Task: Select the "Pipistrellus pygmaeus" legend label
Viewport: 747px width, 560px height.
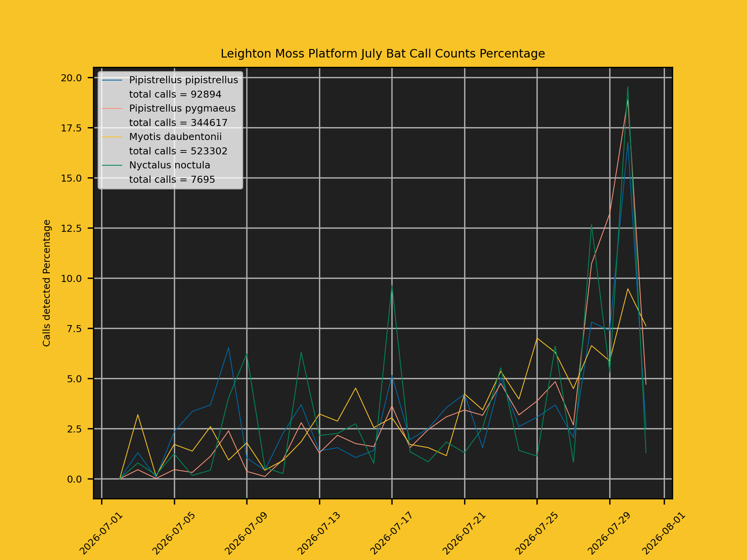Action: (182, 108)
